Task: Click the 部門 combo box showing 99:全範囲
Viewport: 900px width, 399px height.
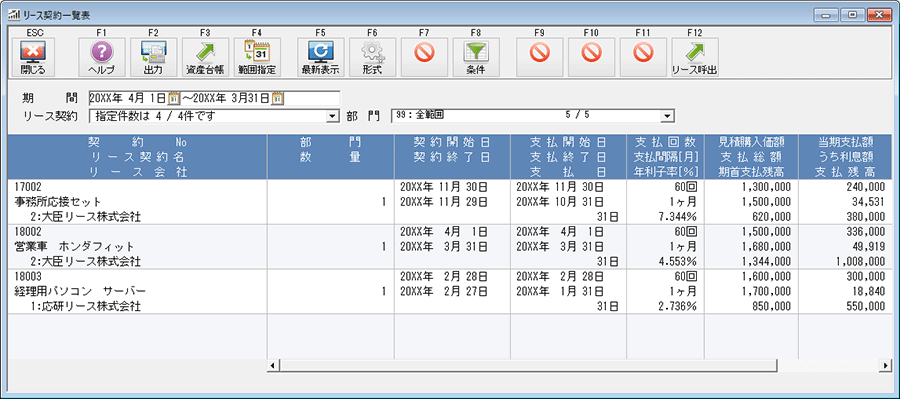Action: 532,117
